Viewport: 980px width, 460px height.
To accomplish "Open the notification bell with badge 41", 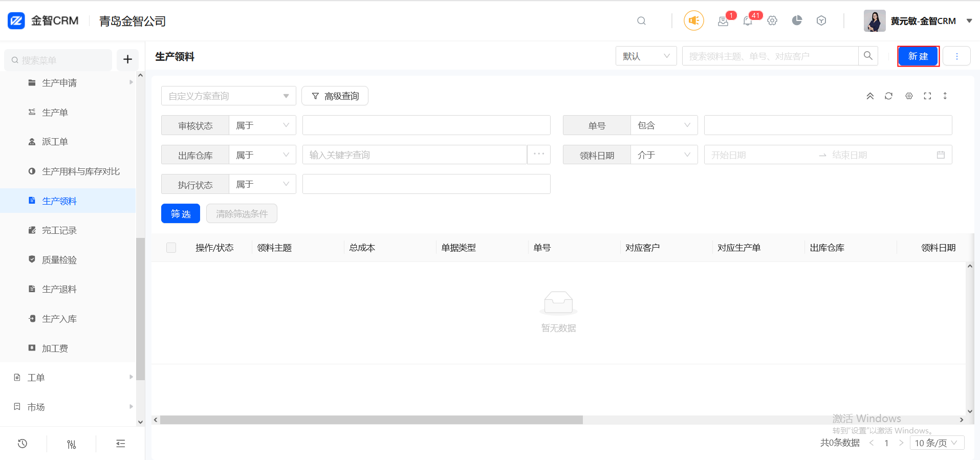I will (748, 21).
